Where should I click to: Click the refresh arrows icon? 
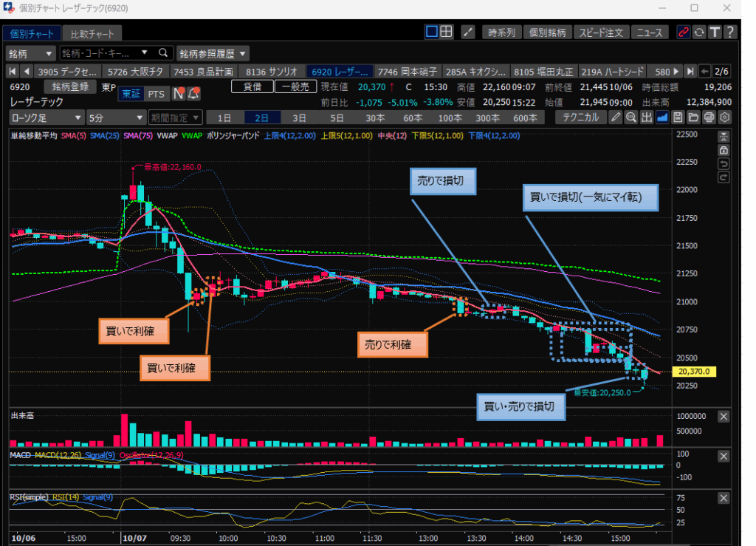coord(699,33)
